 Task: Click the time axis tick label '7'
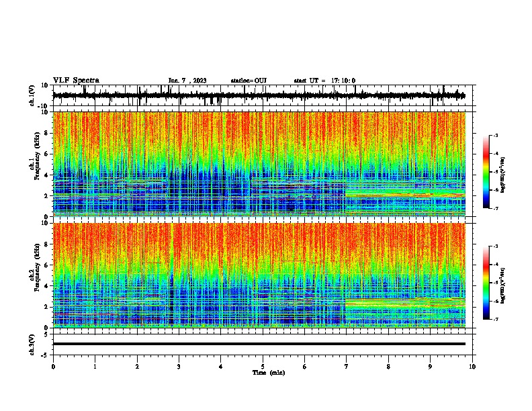coord(347,367)
